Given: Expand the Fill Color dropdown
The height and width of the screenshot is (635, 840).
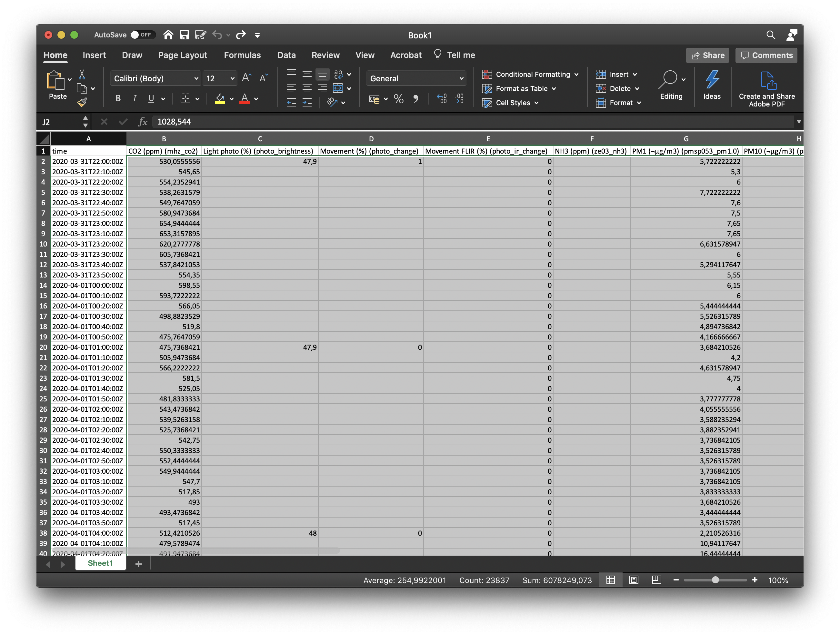Looking at the screenshot, I should [232, 99].
